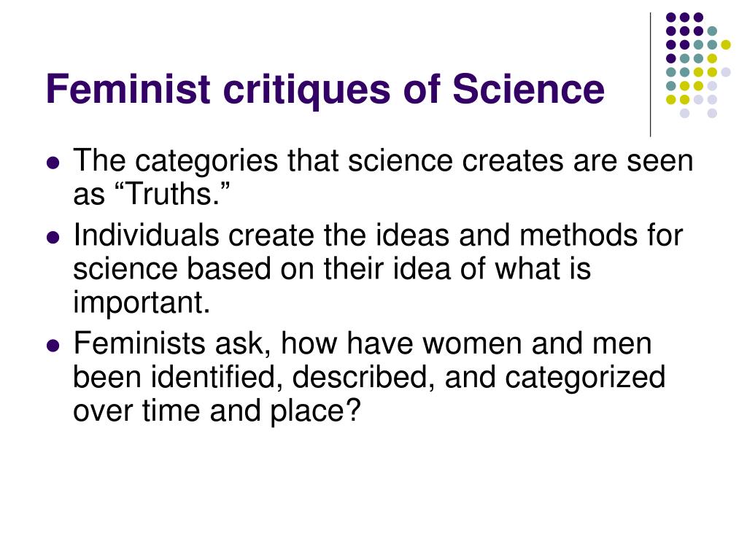Click the third bullet point marker
This screenshot has width=747, height=560.
tap(53, 345)
